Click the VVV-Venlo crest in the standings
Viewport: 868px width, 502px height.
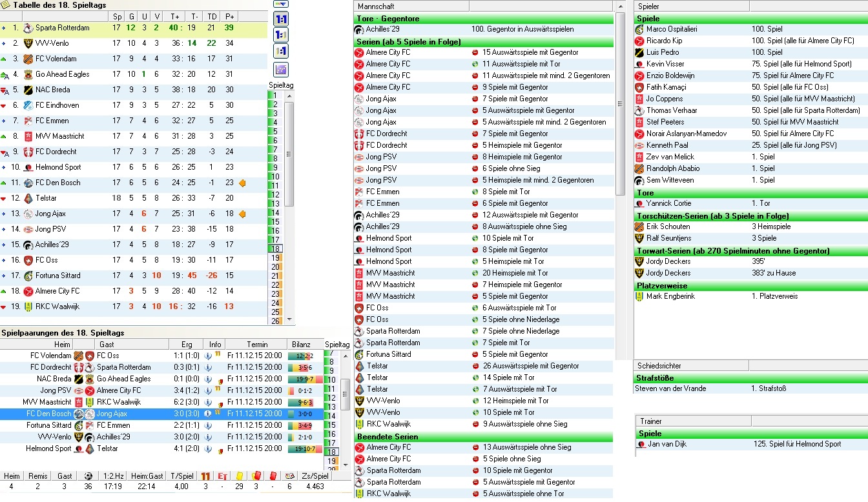click(28, 44)
